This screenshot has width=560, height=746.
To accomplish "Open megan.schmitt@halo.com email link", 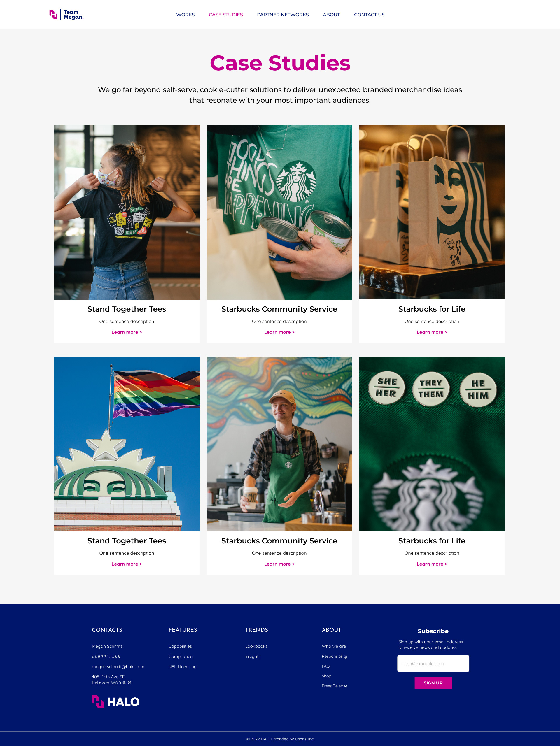I will point(118,666).
